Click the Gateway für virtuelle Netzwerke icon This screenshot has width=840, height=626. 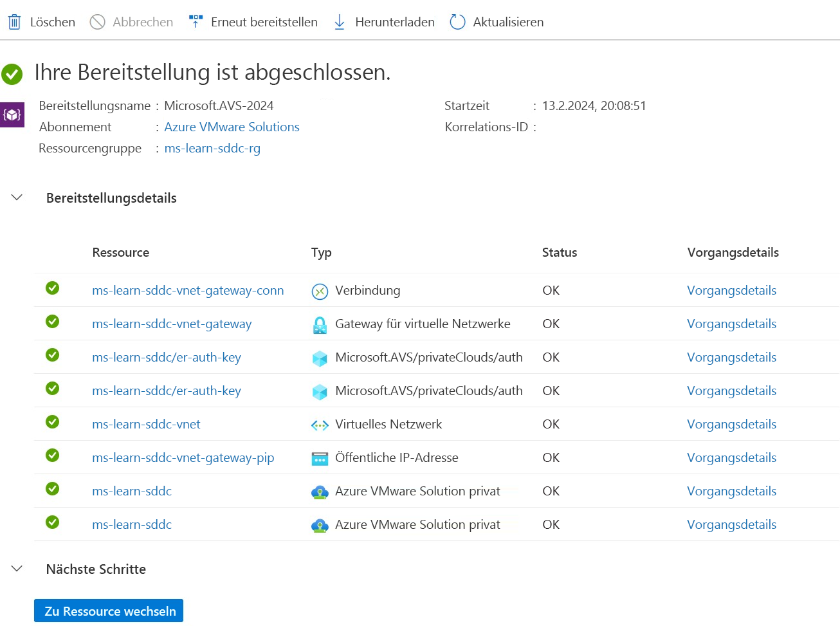click(321, 324)
